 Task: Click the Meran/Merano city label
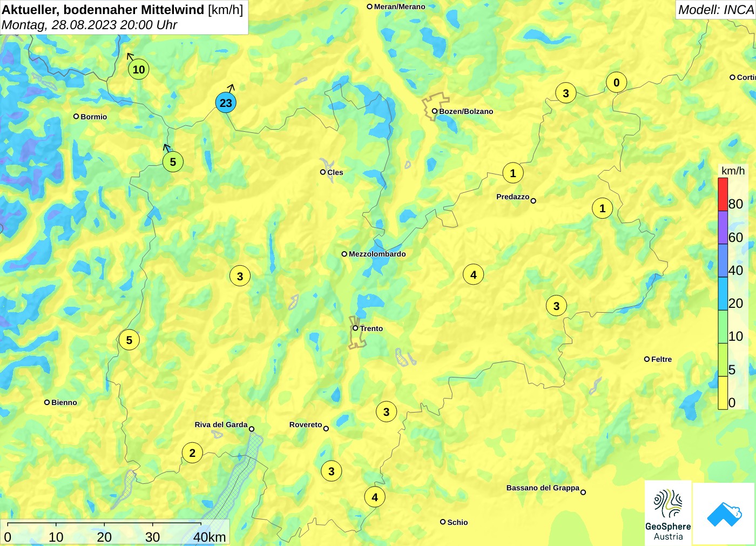[400, 6]
